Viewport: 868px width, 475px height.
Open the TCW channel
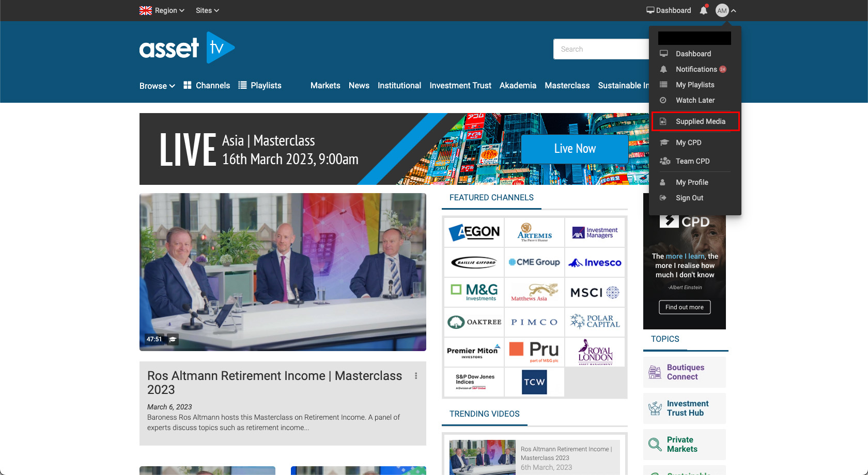[534, 382]
